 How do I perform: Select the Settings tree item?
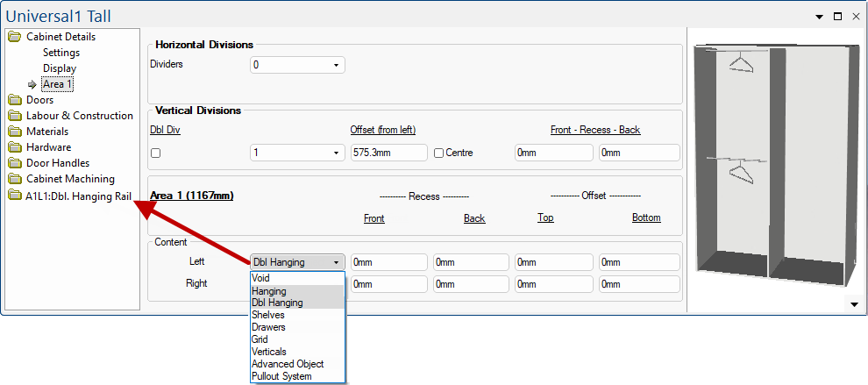[x=61, y=53]
